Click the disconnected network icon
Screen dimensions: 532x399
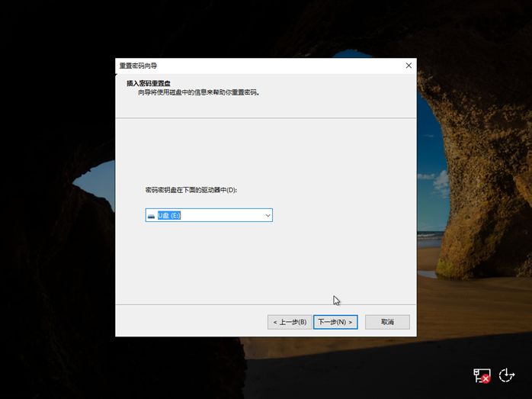[x=481, y=375]
